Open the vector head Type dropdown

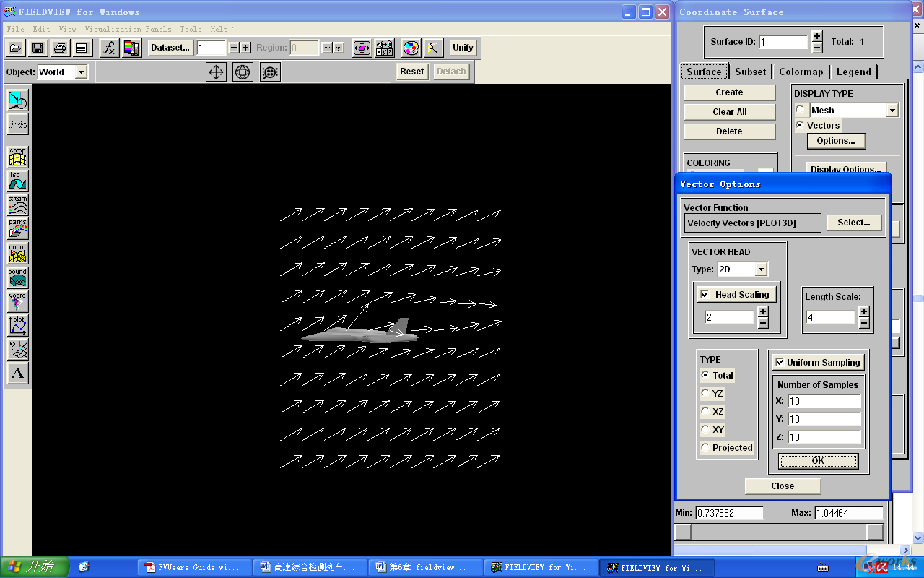click(x=761, y=269)
